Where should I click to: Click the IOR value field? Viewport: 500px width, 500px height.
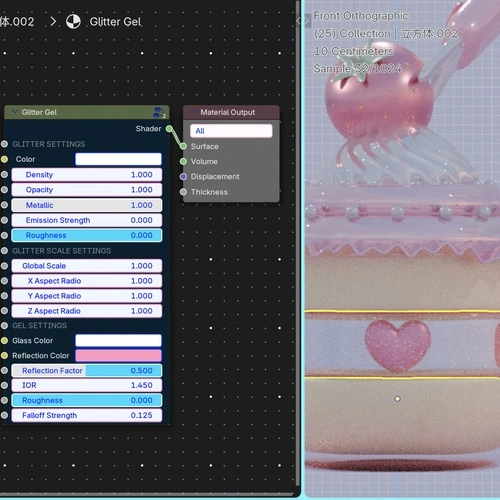[87, 385]
